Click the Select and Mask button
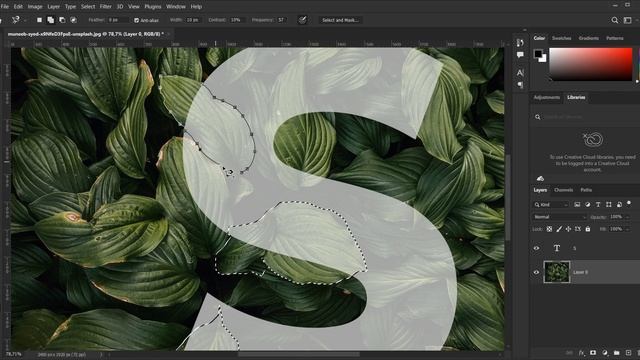The height and width of the screenshot is (360, 640). 340,20
